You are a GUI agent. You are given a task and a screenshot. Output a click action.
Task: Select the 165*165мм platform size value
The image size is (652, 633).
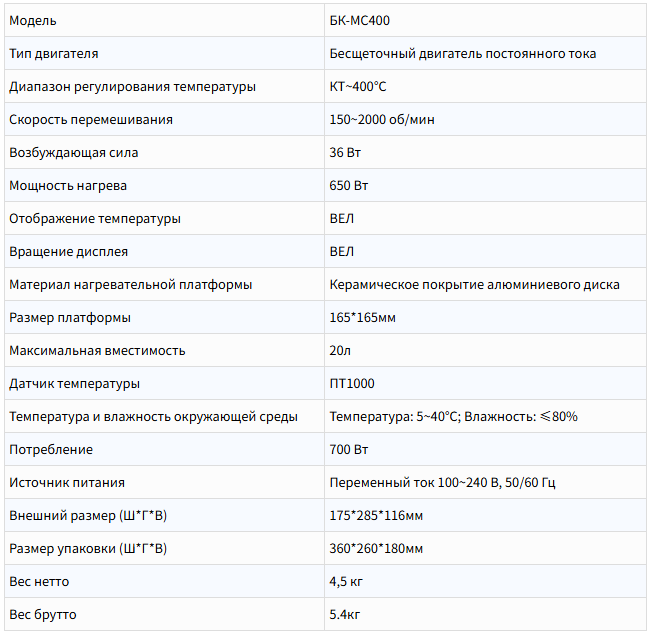363,318
